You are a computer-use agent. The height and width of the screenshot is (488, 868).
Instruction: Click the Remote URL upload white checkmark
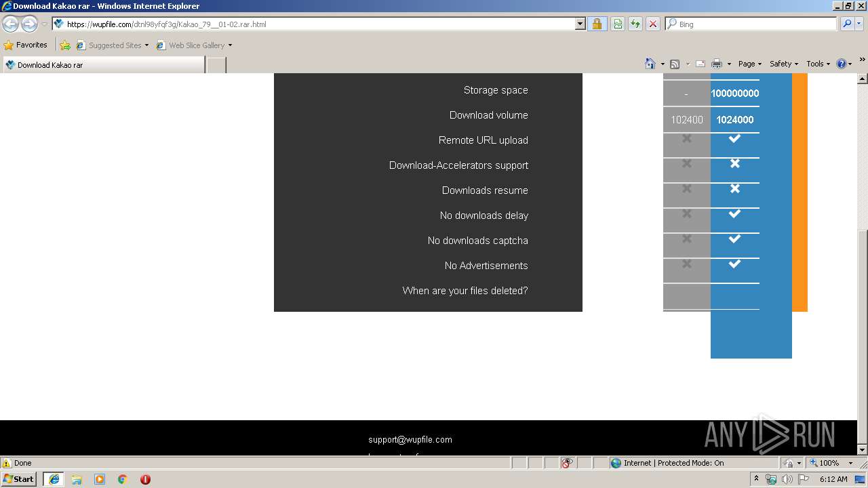[x=734, y=138]
